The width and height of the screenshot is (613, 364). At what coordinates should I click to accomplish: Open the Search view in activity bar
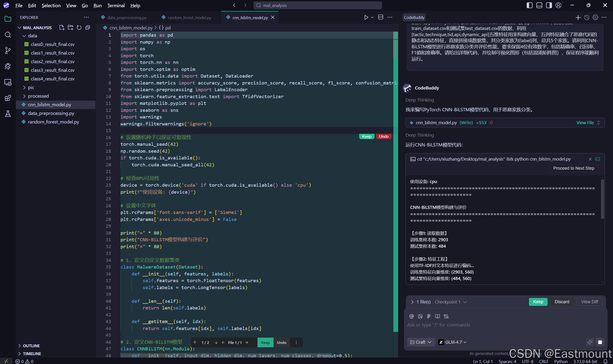(8, 35)
